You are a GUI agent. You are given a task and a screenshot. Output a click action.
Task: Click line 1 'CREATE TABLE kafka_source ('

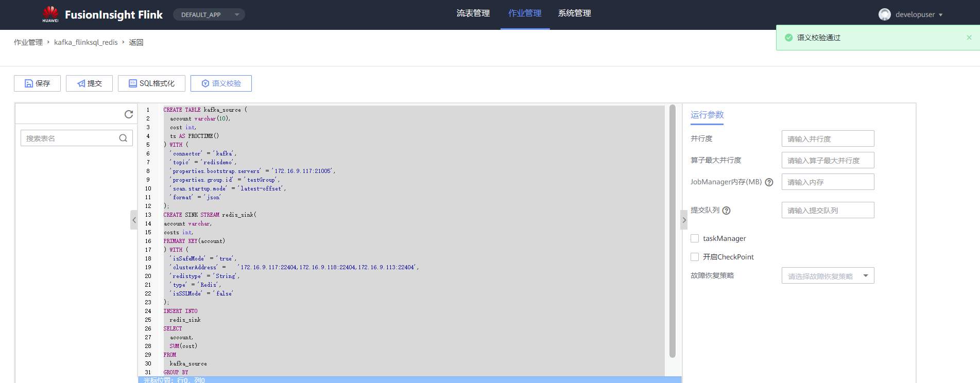click(205, 110)
